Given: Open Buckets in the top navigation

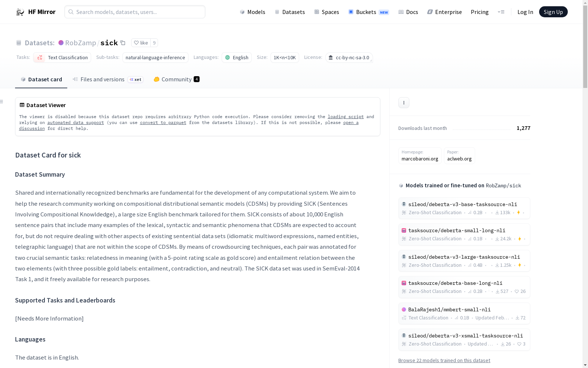Looking at the screenshot, I should [369, 12].
